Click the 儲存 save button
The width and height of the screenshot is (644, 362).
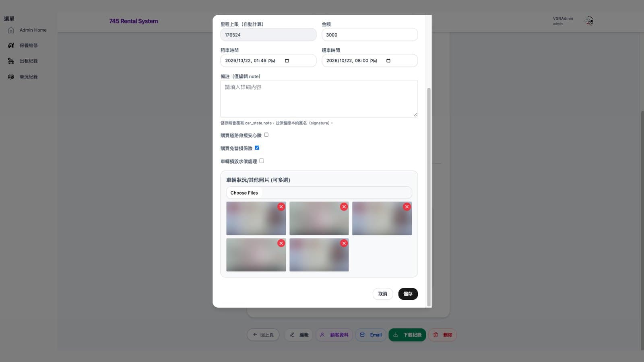click(x=408, y=294)
